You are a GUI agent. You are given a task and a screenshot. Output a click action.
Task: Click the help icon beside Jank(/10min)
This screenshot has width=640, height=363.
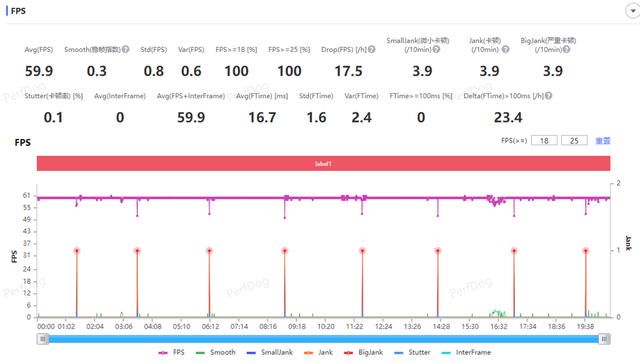coord(505,49)
